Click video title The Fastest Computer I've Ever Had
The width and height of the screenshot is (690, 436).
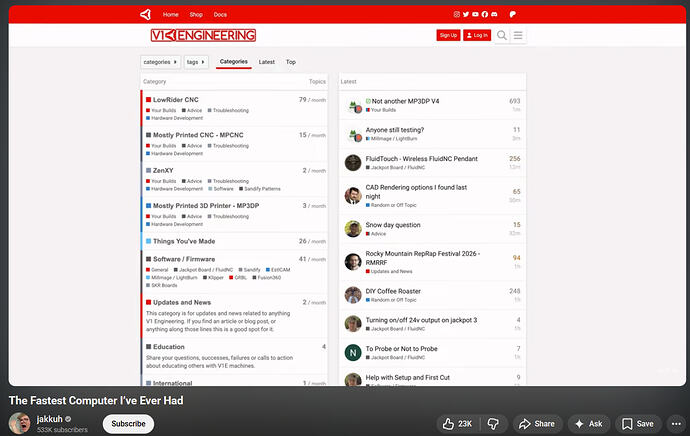coord(96,401)
